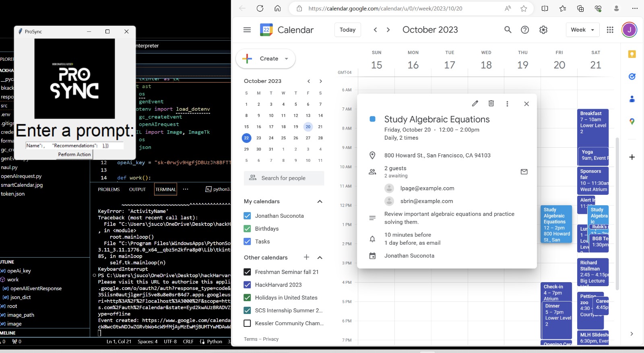Screen dimensions: 644x353
Task: Open Calendar settings gear menu
Action: [x=543, y=30]
